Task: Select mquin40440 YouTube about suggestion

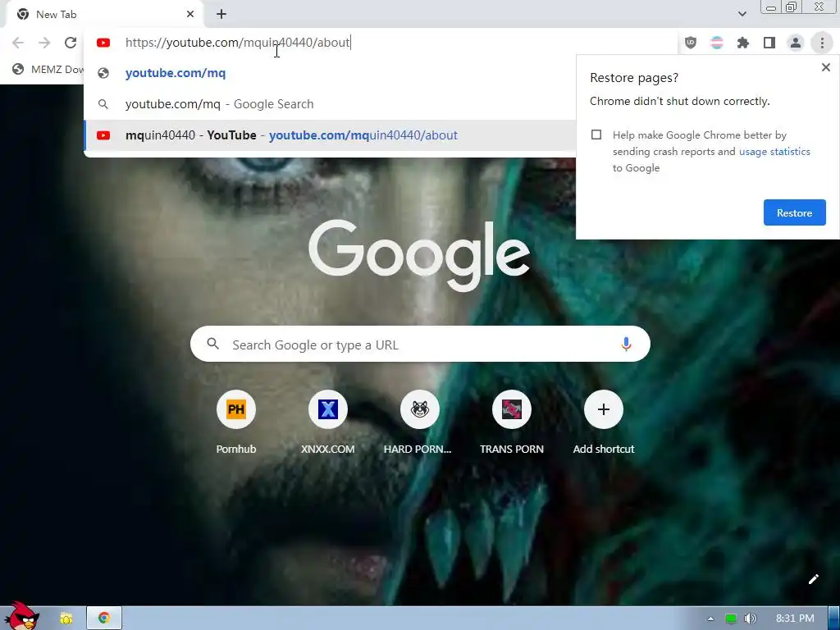Action: click(x=330, y=135)
